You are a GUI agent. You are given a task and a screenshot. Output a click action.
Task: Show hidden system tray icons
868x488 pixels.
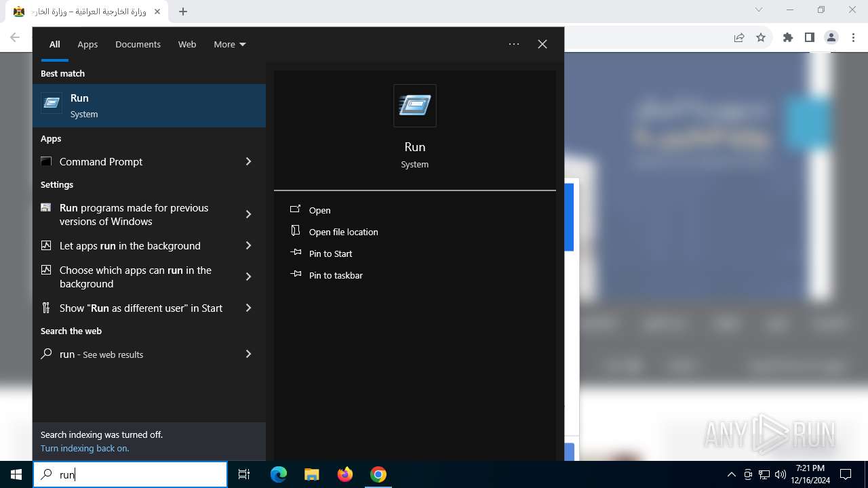(x=731, y=474)
